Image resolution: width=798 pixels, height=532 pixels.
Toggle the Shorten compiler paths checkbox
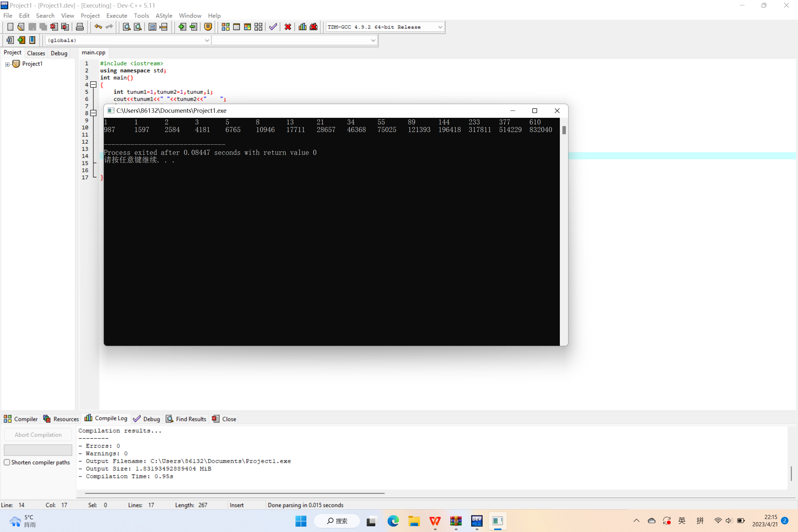(7, 462)
